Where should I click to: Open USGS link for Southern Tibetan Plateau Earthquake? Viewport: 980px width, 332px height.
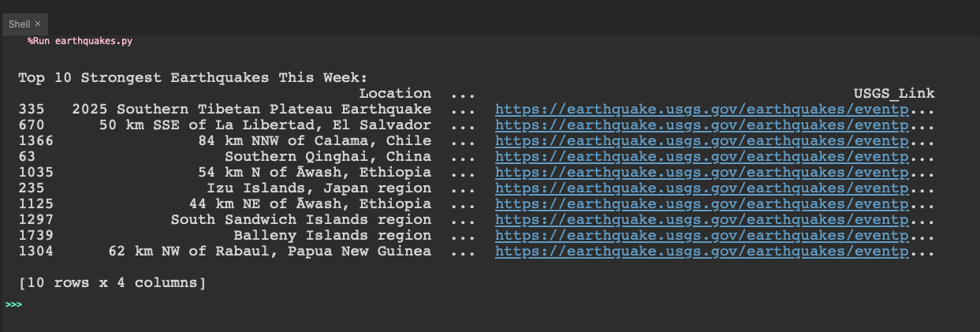(702, 109)
